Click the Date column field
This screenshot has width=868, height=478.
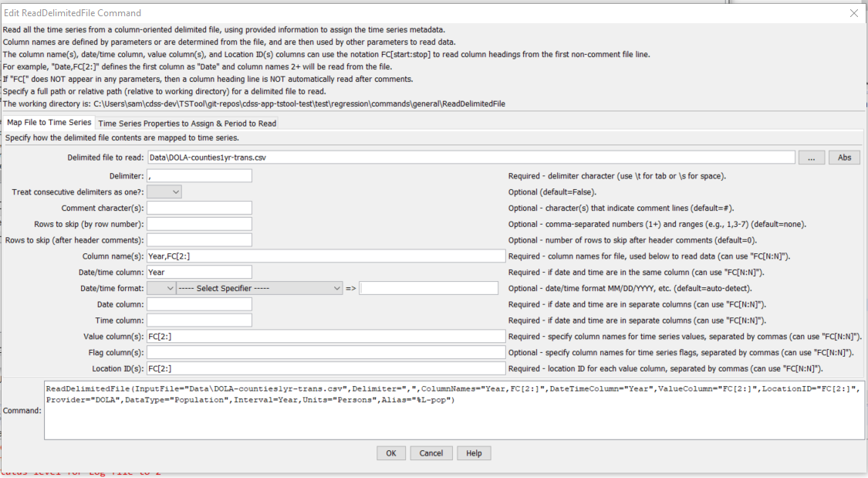pos(199,304)
